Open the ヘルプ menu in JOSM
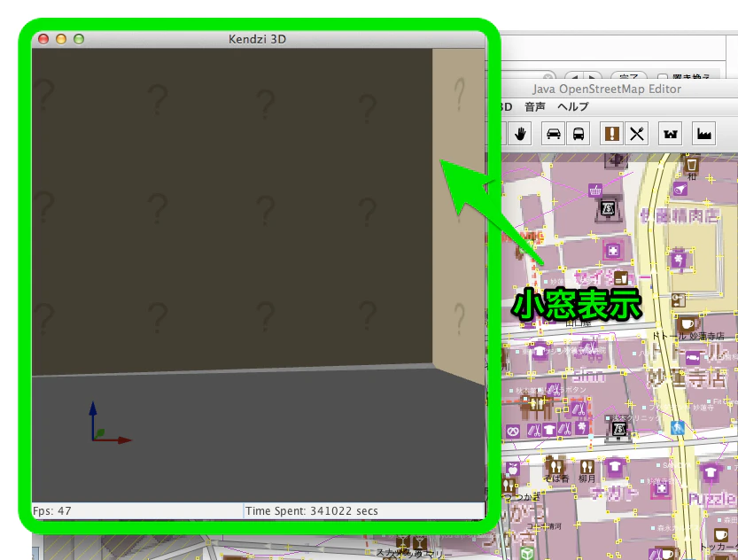 pyautogui.click(x=573, y=107)
